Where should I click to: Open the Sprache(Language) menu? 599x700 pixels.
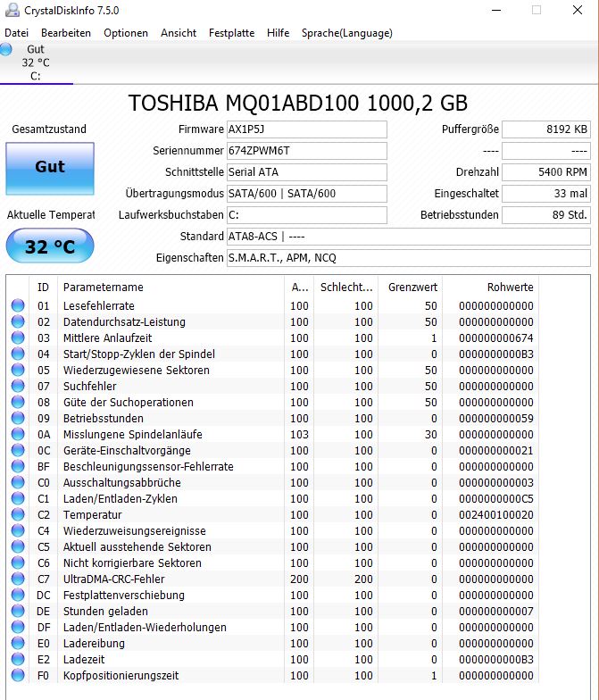pyautogui.click(x=346, y=33)
